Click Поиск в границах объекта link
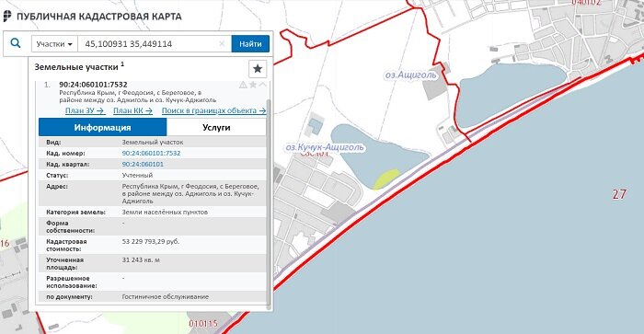The width and height of the screenshot is (644, 334). point(213,110)
